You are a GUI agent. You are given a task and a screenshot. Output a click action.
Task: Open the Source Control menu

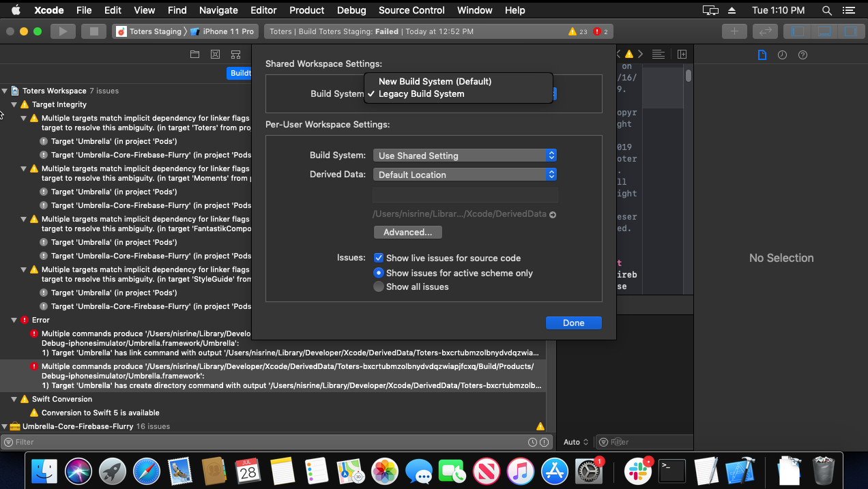[x=411, y=10]
